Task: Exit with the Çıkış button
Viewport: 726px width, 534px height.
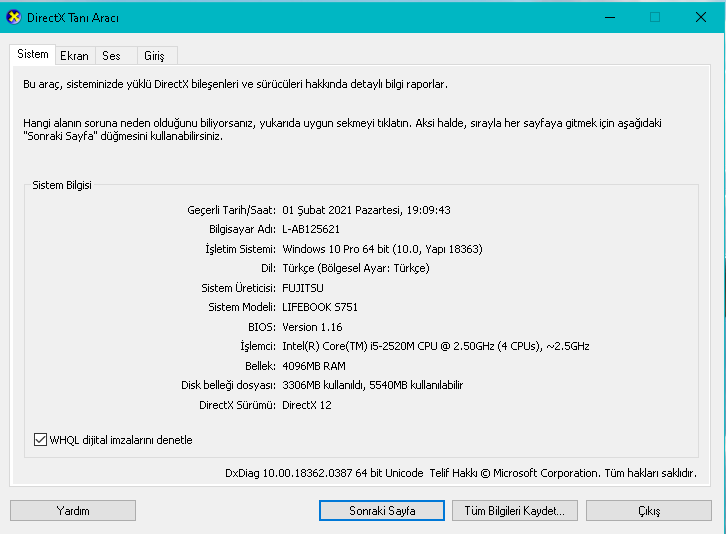Action: (x=649, y=510)
